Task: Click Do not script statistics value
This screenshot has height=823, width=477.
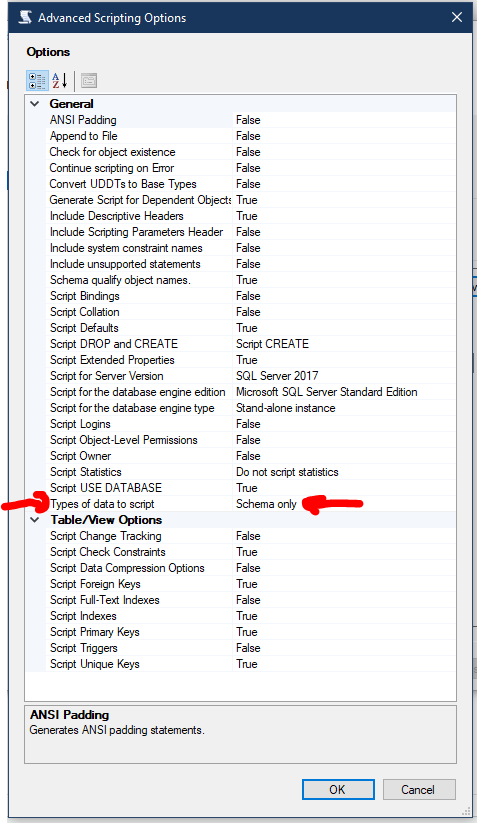Action: click(287, 472)
